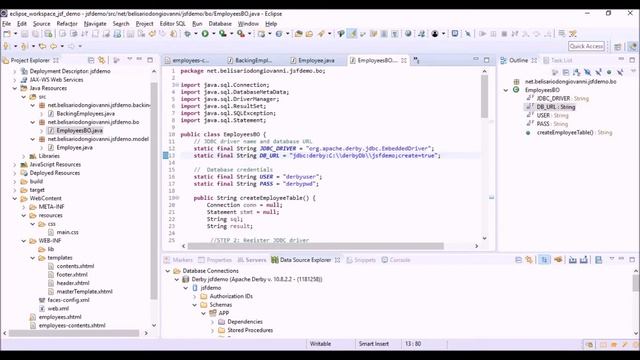Collapse the Java Resources tree node

pos(15,88)
